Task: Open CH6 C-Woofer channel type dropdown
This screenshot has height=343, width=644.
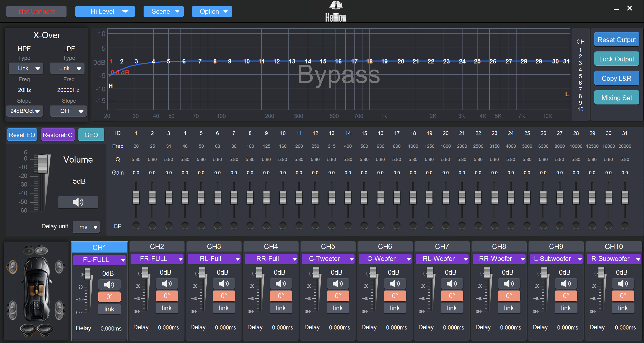Action: 385,259
